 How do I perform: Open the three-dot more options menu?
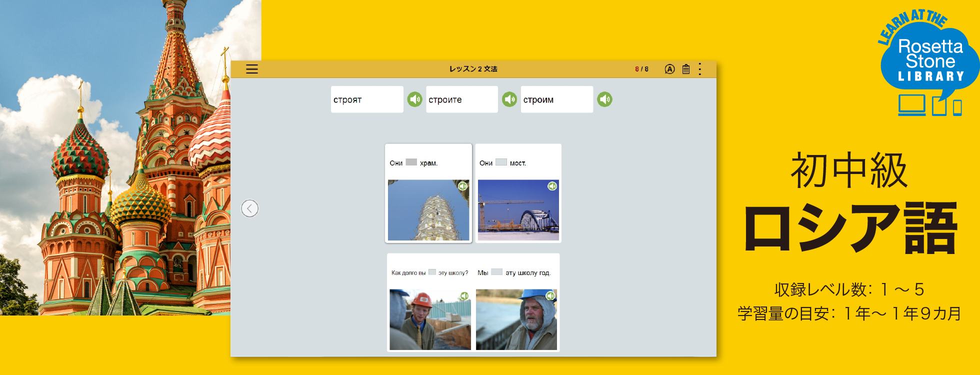click(x=700, y=69)
